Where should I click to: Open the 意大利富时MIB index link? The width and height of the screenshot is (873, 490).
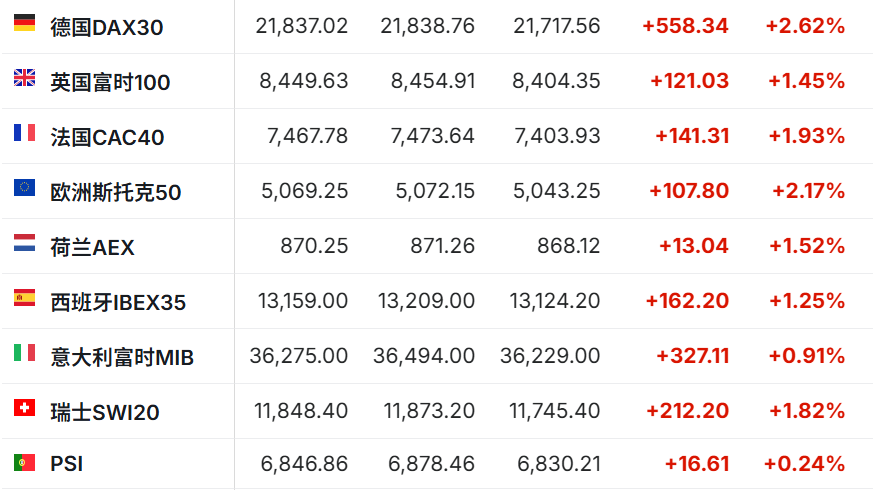[x=122, y=357]
